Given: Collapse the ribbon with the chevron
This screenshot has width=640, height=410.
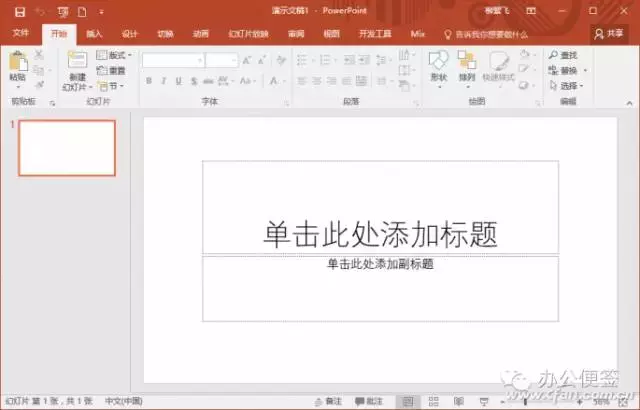Looking at the screenshot, I should (x=629, y=103).
